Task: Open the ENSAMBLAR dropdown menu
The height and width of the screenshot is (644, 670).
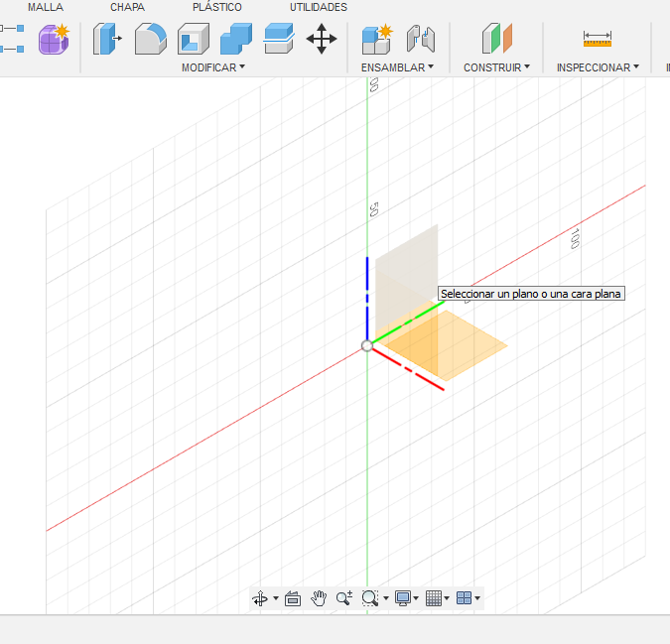Action: [x=397, y=67]
